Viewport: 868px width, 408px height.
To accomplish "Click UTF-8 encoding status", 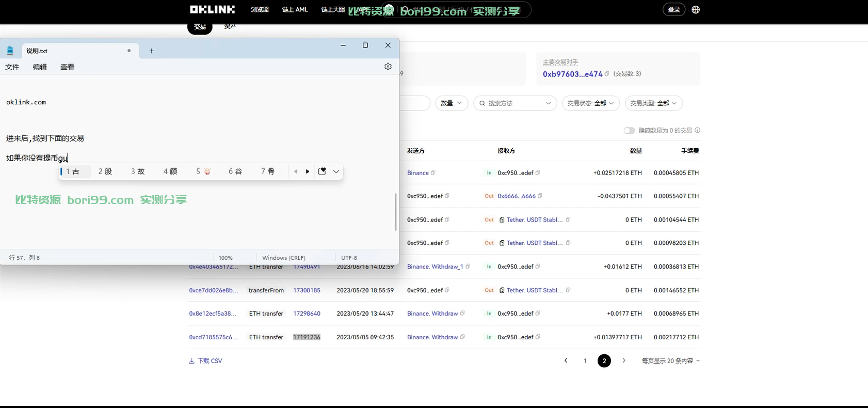I will [x=349, y=258].
